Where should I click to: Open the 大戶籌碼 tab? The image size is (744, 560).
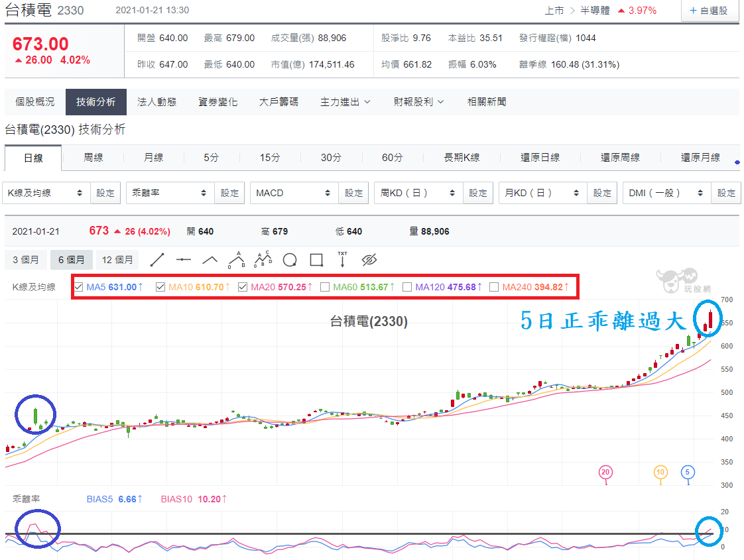click(x=279, y=102)
